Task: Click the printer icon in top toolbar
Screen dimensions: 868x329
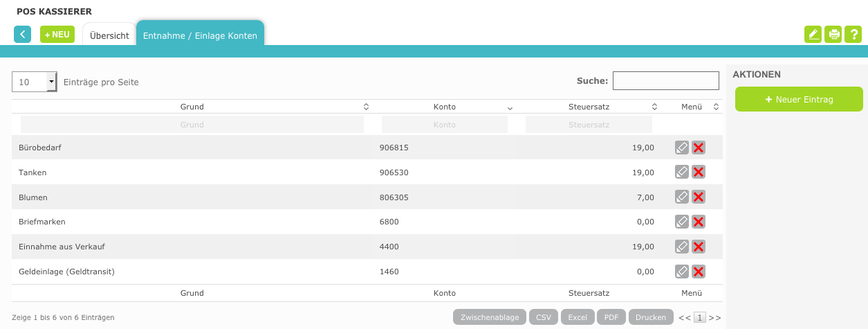Action: (x=833, y=35)
